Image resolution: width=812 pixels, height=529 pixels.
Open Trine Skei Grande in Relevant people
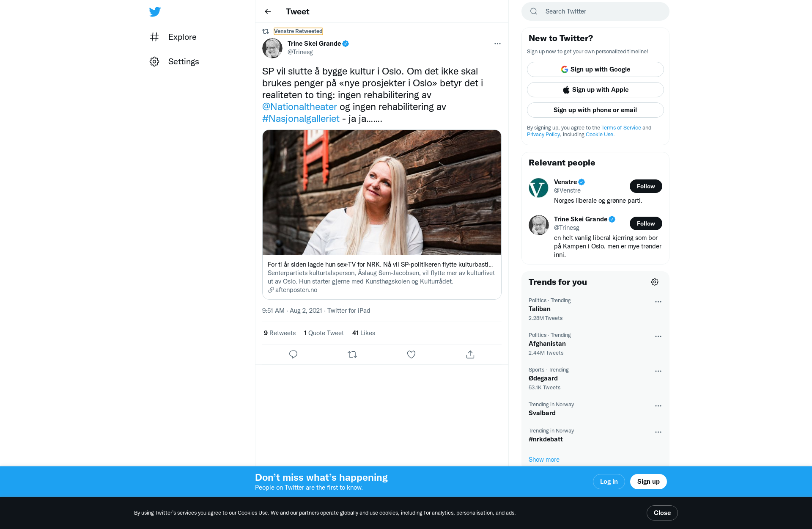coord(581,219)
